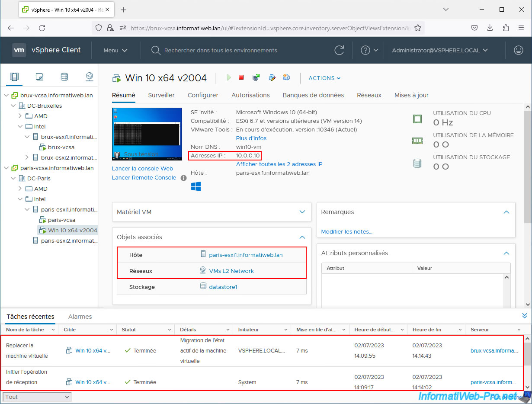The width and height of the screenshot is (532, 404).
Task: Open the help question mark menu
Action: point(369,50)
